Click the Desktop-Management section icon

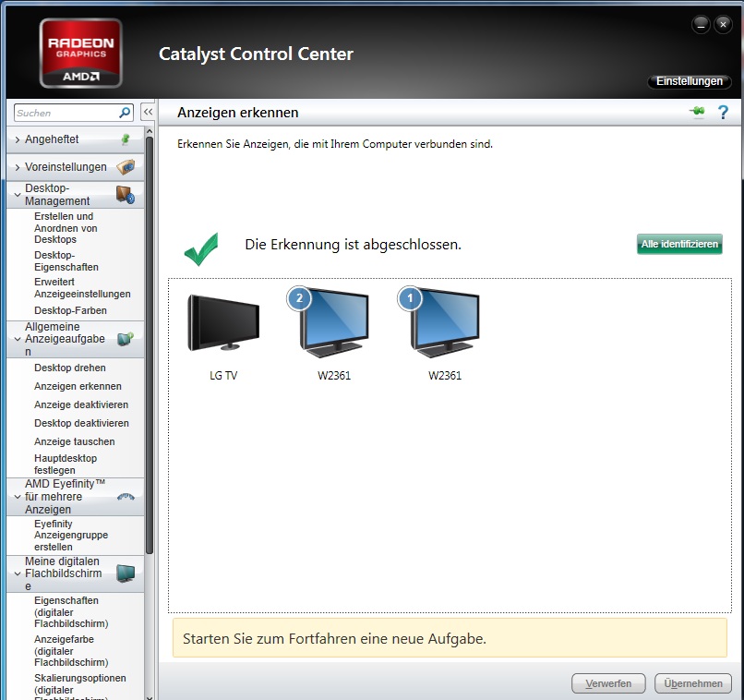126,195
